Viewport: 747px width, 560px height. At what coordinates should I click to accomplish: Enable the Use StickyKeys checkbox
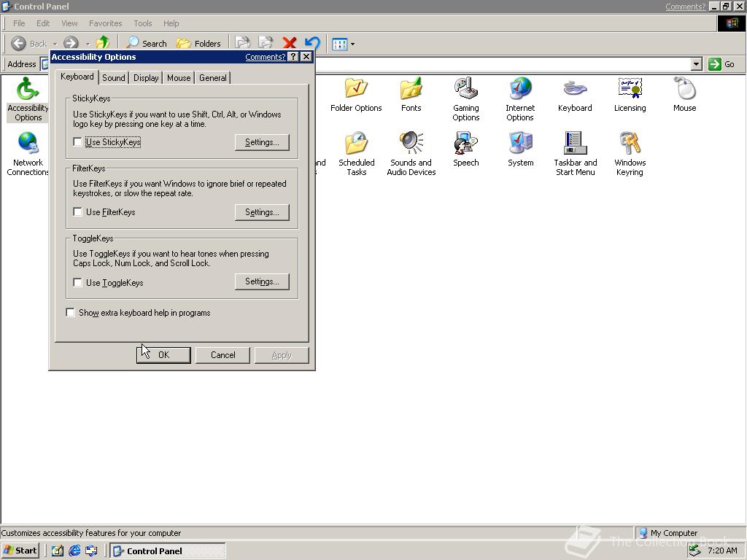point(77,142)
